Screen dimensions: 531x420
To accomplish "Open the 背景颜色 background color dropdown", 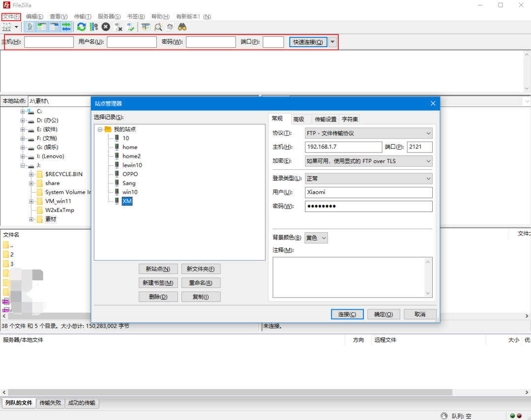I will (316, 238).
